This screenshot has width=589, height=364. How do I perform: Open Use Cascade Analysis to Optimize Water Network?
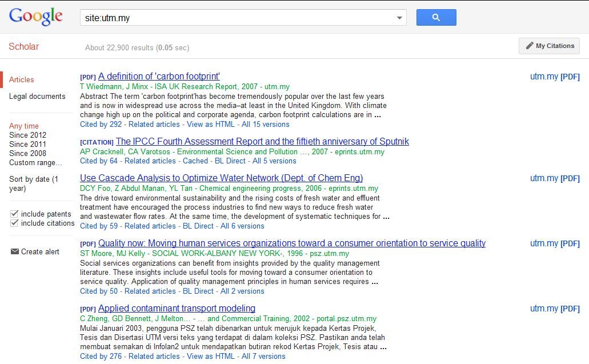pos(221,178)
